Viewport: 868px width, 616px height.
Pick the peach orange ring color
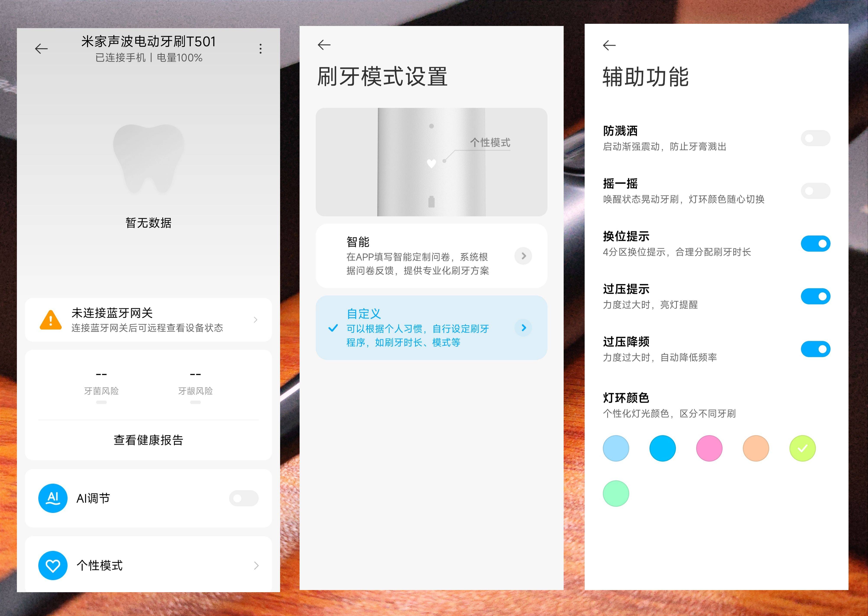point(756,448)
